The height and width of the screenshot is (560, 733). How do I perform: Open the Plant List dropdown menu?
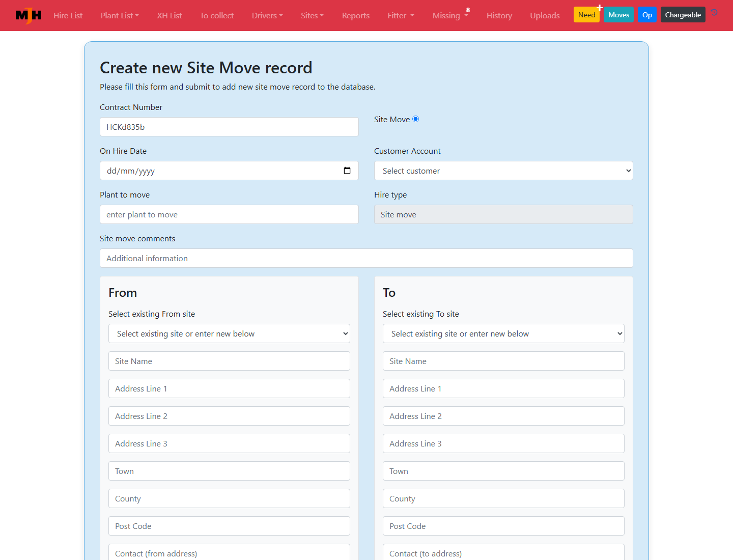[120, 15]
